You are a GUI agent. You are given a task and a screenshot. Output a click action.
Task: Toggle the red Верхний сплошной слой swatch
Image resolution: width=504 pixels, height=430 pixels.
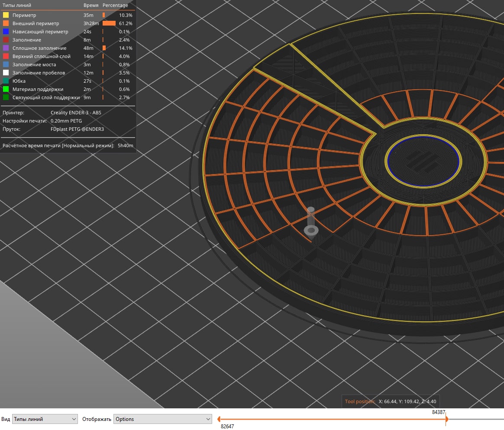click(6, 56)
